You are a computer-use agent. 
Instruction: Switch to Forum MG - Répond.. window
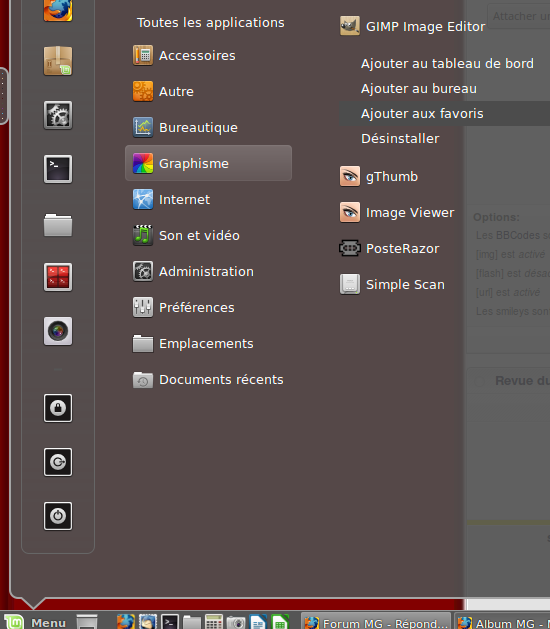(x=376, y=621)
